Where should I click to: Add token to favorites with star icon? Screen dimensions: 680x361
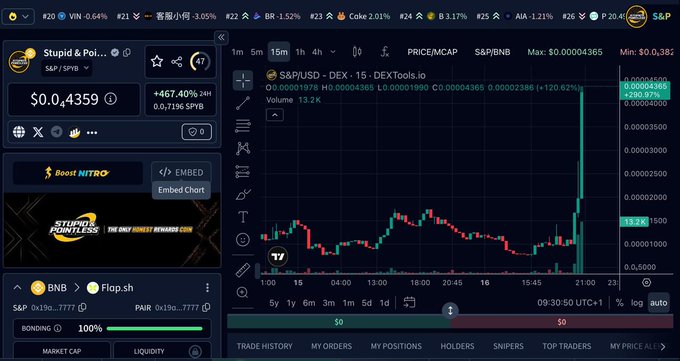pyautogui.click(x=157, y=61)
